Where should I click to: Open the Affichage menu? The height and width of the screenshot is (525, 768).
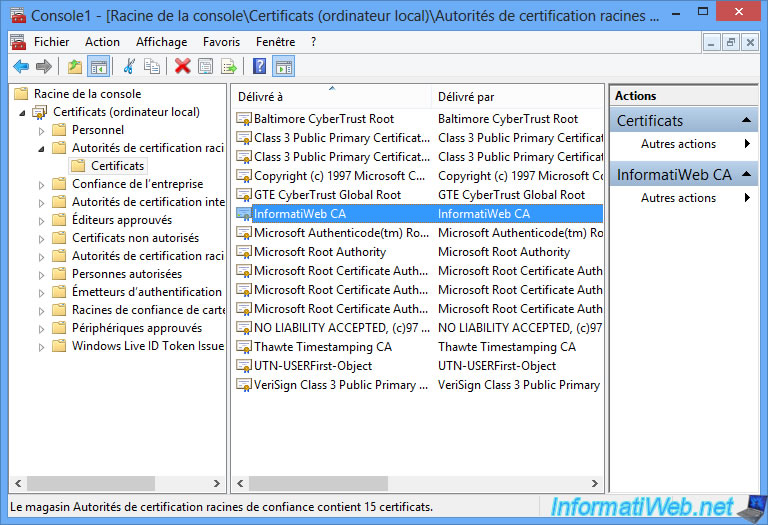(x=162, y=42)
